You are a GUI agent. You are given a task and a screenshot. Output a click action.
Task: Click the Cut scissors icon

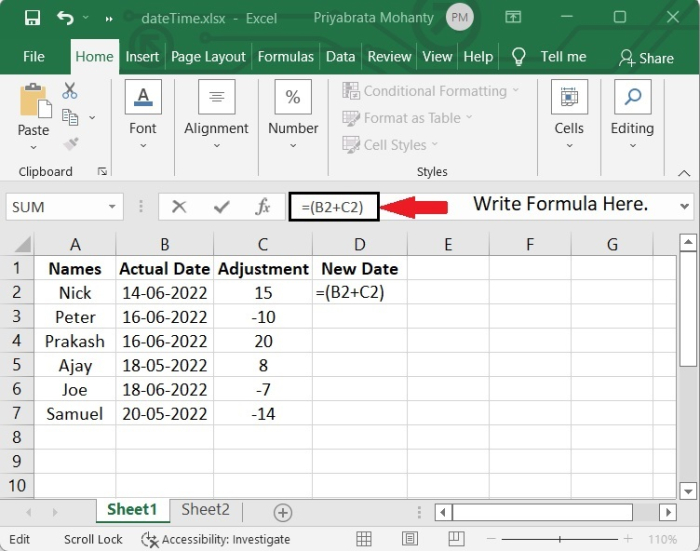point(70,91)
